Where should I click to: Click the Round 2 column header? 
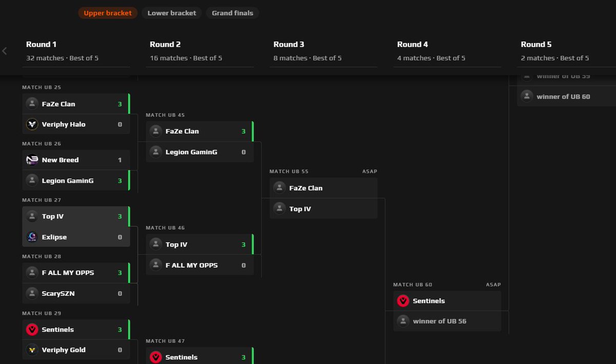[x=165, y=44]
